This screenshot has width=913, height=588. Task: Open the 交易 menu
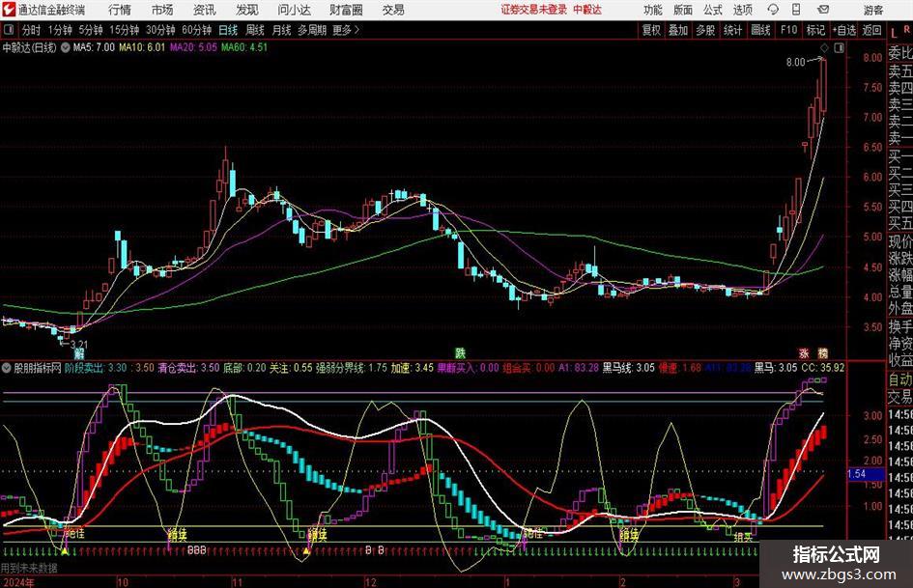point(393,10)
